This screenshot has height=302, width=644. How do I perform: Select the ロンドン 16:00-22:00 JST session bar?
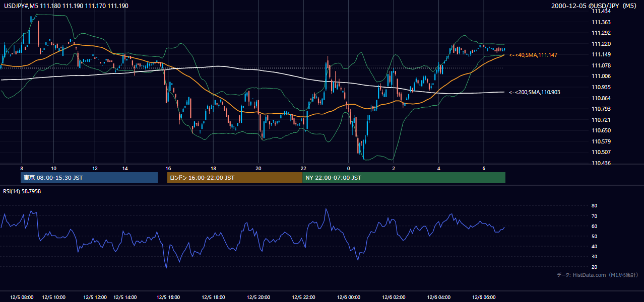235,178
